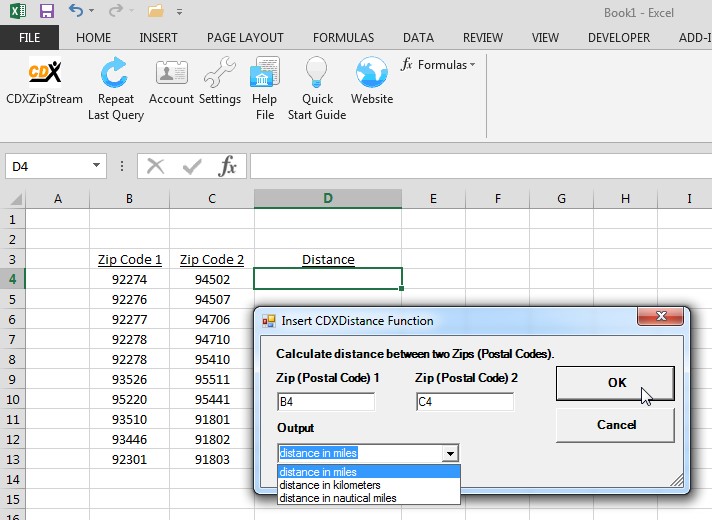
Task: Click the Save icon in the quick access toolbar
Action: click(x=47, y=11)
